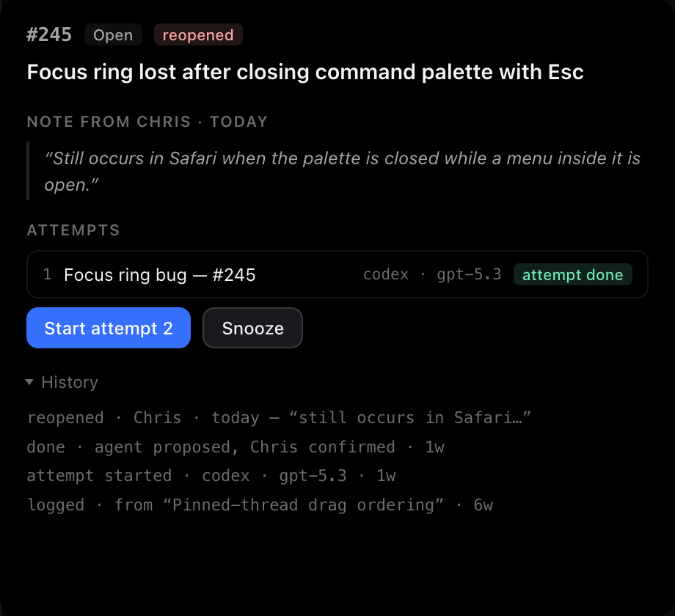675x616 pixels.
Task: Click the attempt started codex history entry
Action: coord(211,476)
